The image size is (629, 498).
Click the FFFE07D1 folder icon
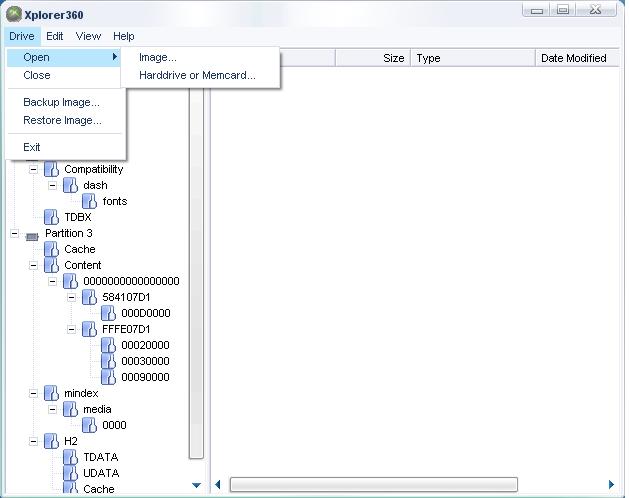[x=89, y=329]
